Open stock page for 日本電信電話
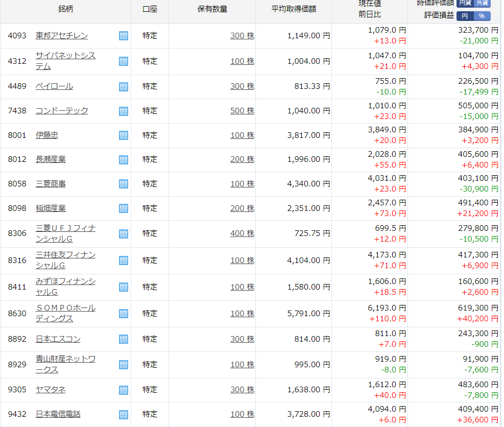 click(x=58, y=414)
